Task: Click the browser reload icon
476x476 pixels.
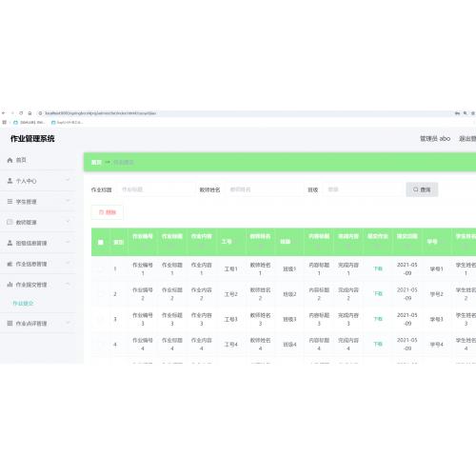Action: point(21,113)
